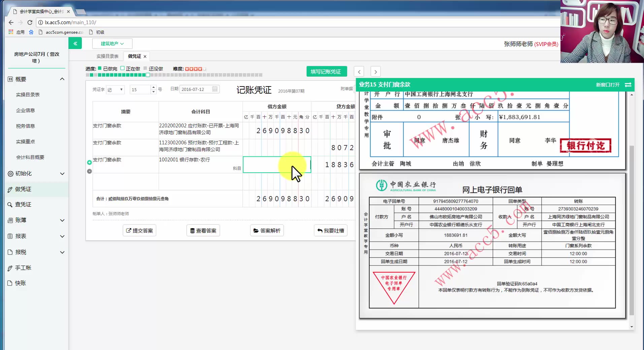Collapse the 概要 section chevron
644x350 pixels.
(62, 79)
